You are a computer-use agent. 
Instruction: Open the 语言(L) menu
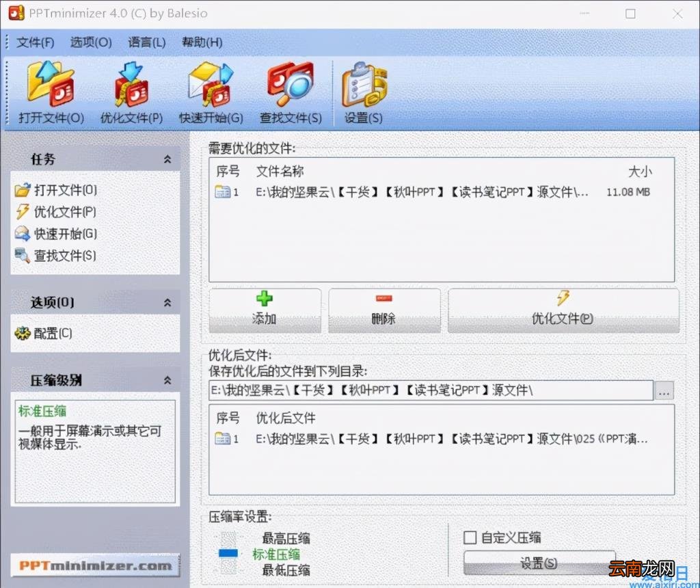[147, 42]
